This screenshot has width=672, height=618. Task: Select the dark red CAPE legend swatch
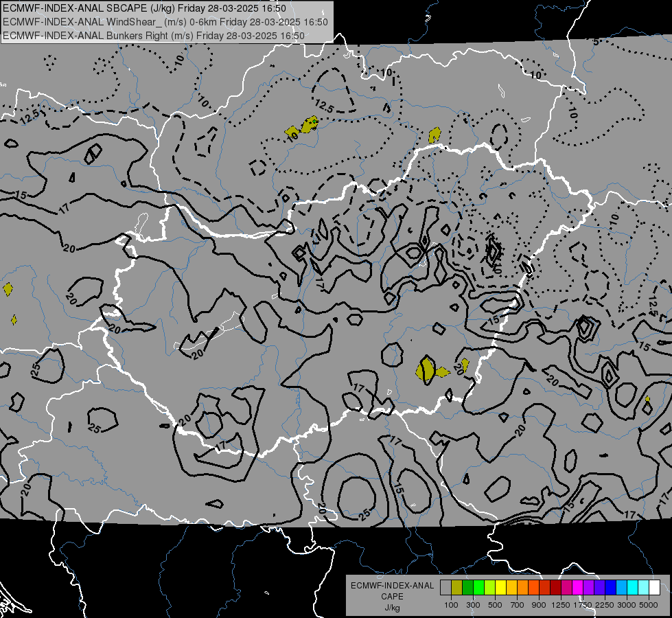555,587
